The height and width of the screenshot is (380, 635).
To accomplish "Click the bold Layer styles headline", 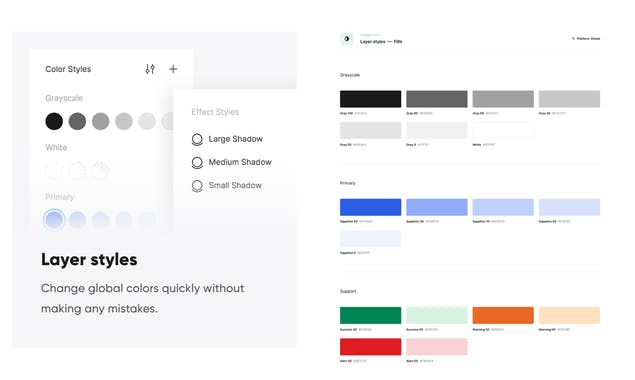I will click(x=89, y=260).
